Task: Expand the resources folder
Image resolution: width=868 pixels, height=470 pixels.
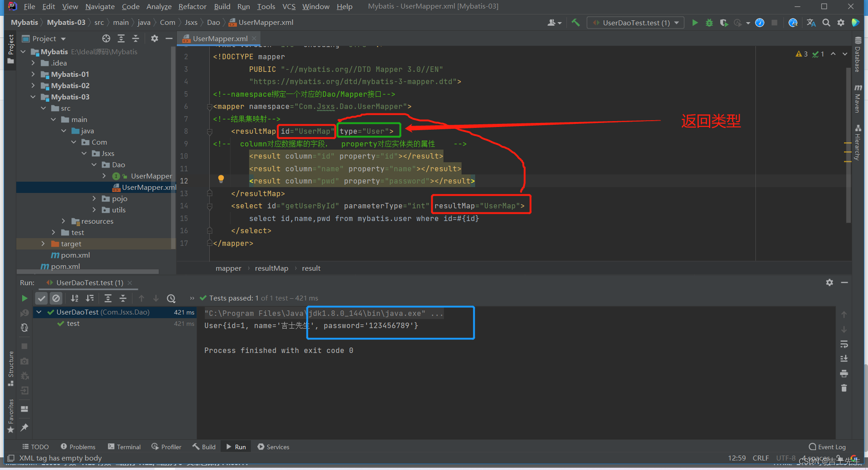Action: [x=63, y=221]
